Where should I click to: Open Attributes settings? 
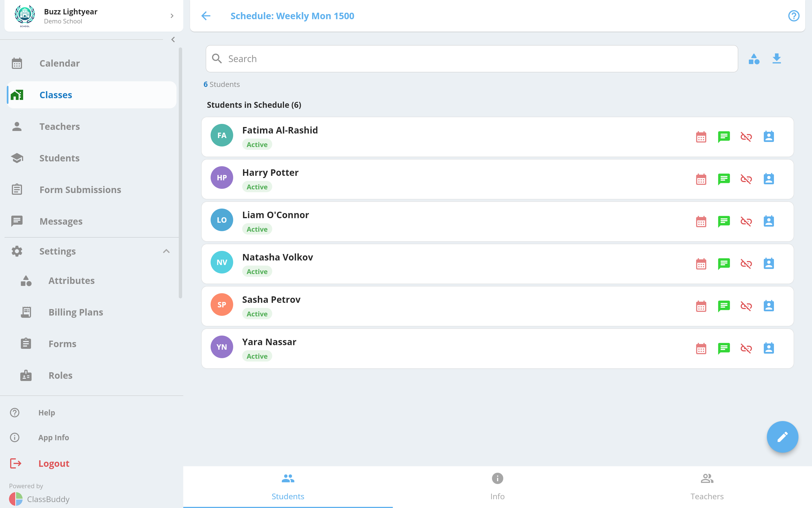pyautogui.click(x=96, y=281)
